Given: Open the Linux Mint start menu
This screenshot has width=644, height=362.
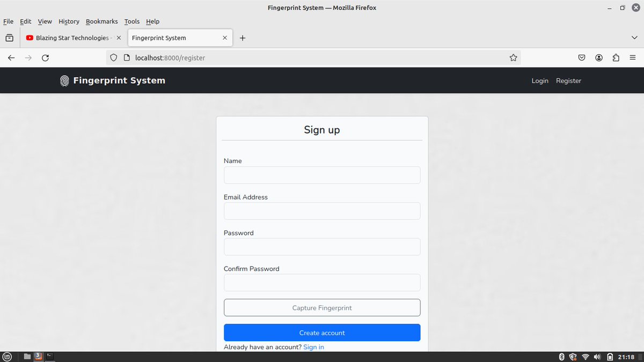Looking at the screenshot, I should [7, 357].
